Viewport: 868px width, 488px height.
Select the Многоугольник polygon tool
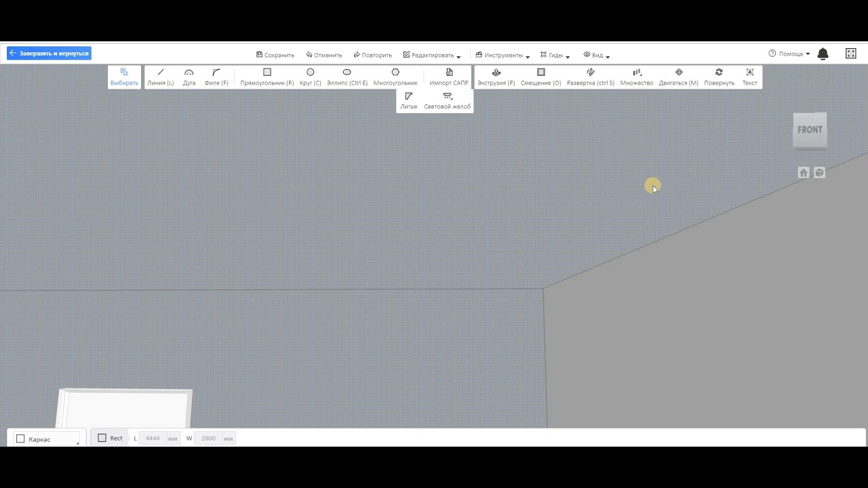pos(395,77)
